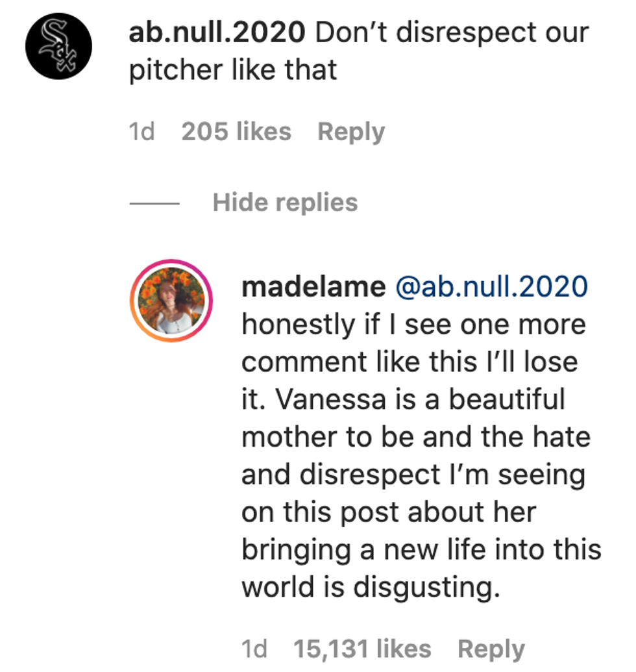Click the blue @ab.null.2020 mention
The height and width of the screenshot is (672, 636).
pos(491,286)
